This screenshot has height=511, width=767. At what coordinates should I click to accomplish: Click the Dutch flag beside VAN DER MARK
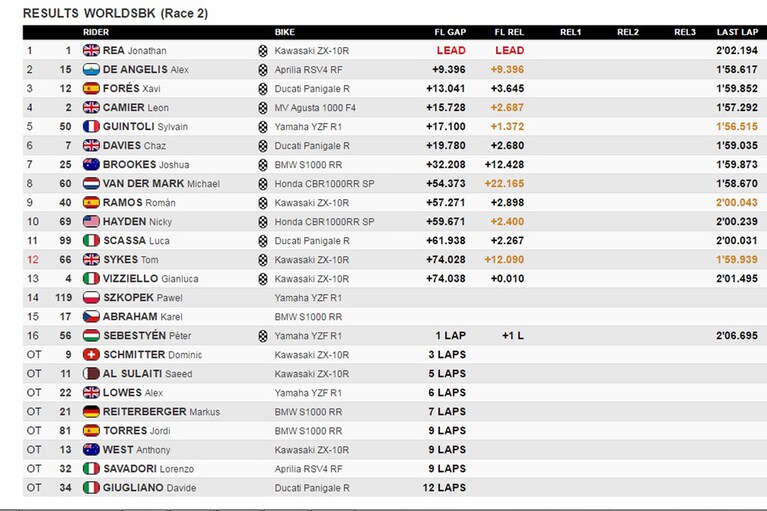91,183
